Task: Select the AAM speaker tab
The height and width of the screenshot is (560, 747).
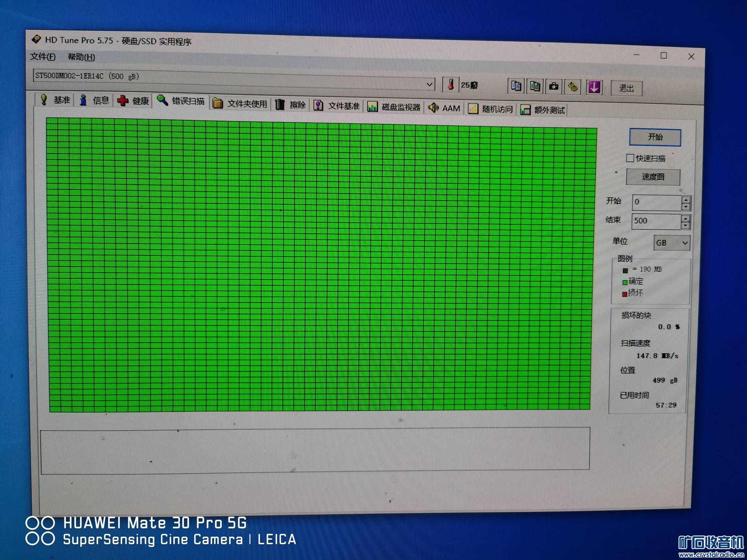Action: pos(444,108)
